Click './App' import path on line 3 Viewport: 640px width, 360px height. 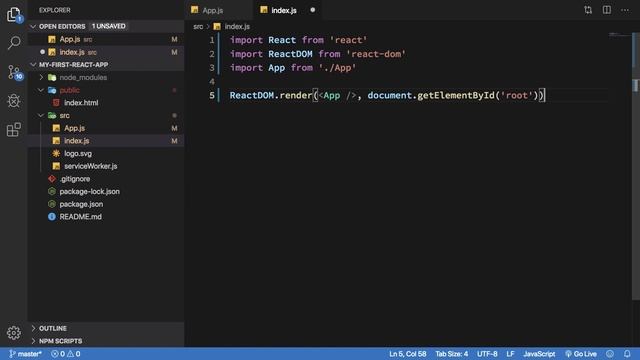(338, 68)
